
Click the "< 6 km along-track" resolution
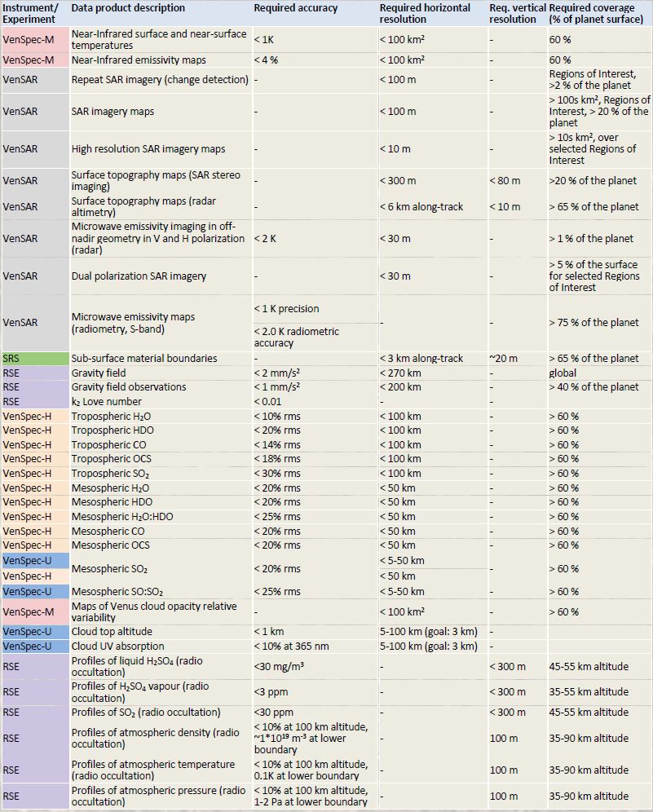pos(421,206)
